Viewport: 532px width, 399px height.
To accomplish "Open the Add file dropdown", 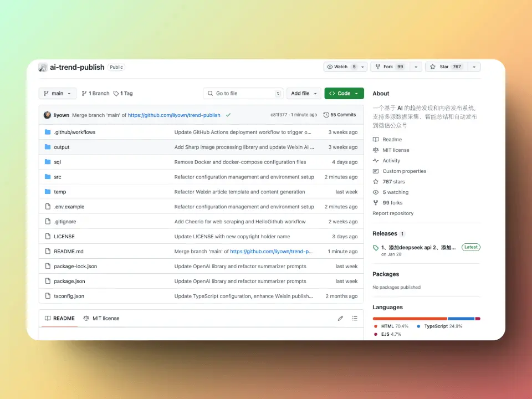I will pos(304,94).
